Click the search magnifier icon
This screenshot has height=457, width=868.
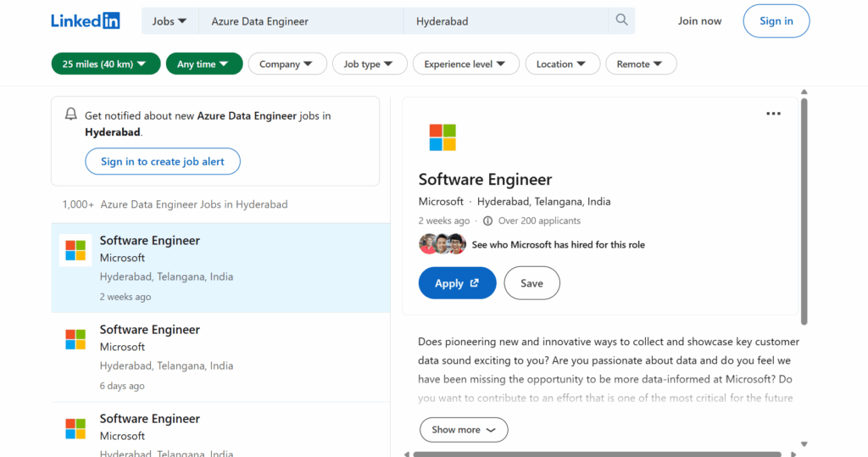[x=621, y=20]
